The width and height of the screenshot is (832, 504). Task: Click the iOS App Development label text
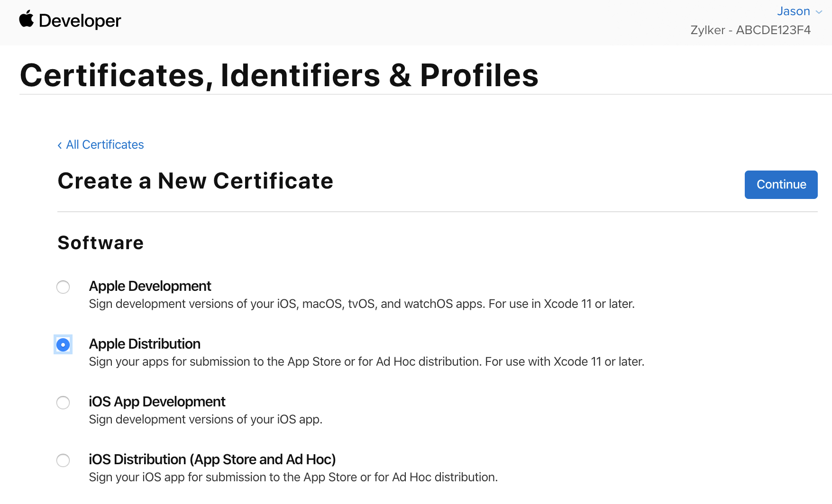(x=157, y=402)
